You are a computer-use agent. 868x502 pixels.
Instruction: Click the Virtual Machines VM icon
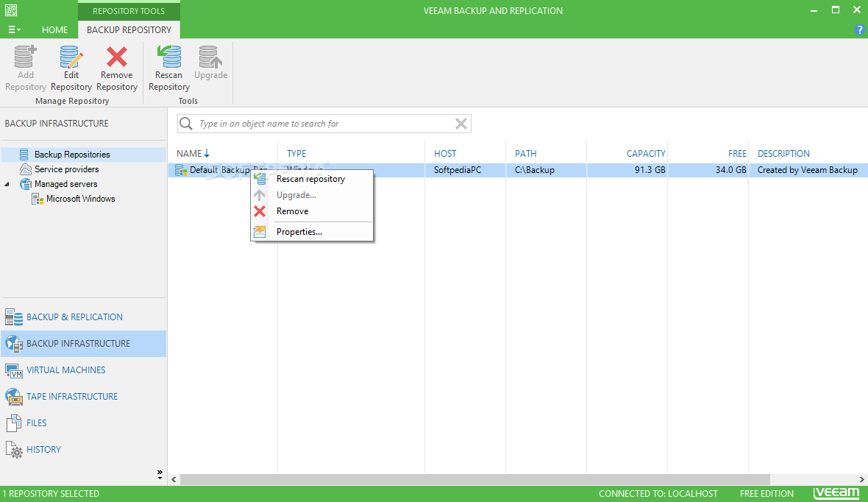coord(14,370)
